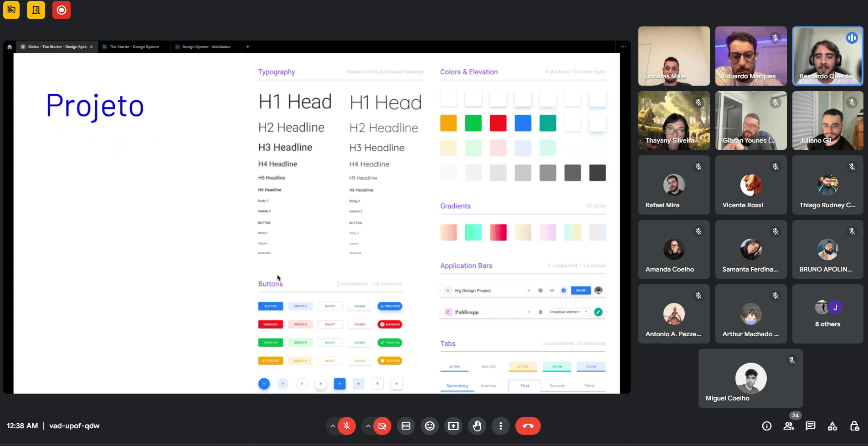Click the pink-red gradient swatch

[498, 232]
